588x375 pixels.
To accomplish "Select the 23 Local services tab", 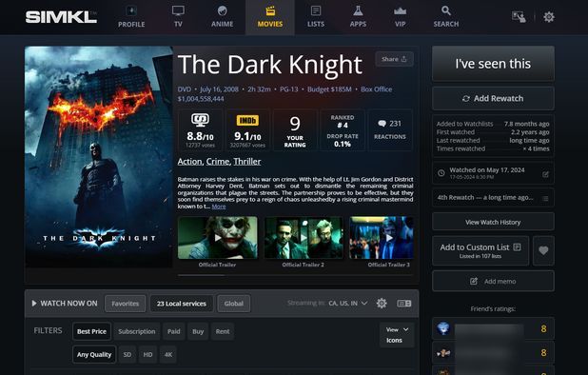I will point(182,304).
